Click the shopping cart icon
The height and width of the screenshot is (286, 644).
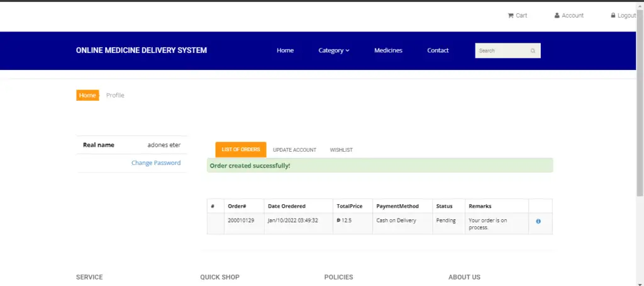point(511,15)
